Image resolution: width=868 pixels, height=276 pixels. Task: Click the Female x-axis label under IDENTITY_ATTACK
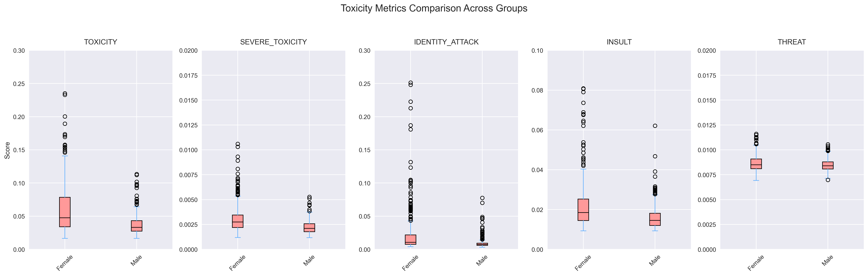tap(410, 263)
